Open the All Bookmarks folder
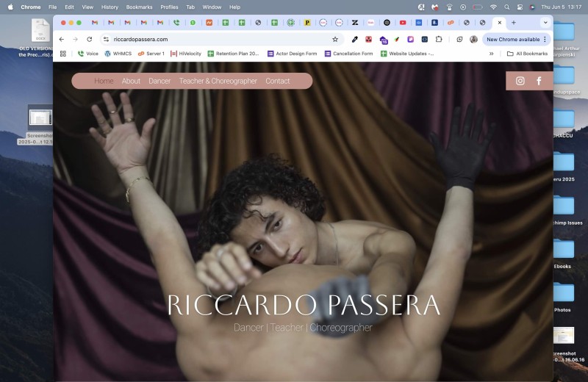 527,54
